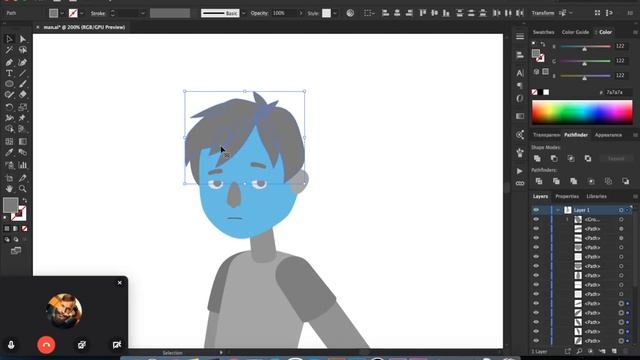Mute microphone in the video call overlay

(11, 345)
